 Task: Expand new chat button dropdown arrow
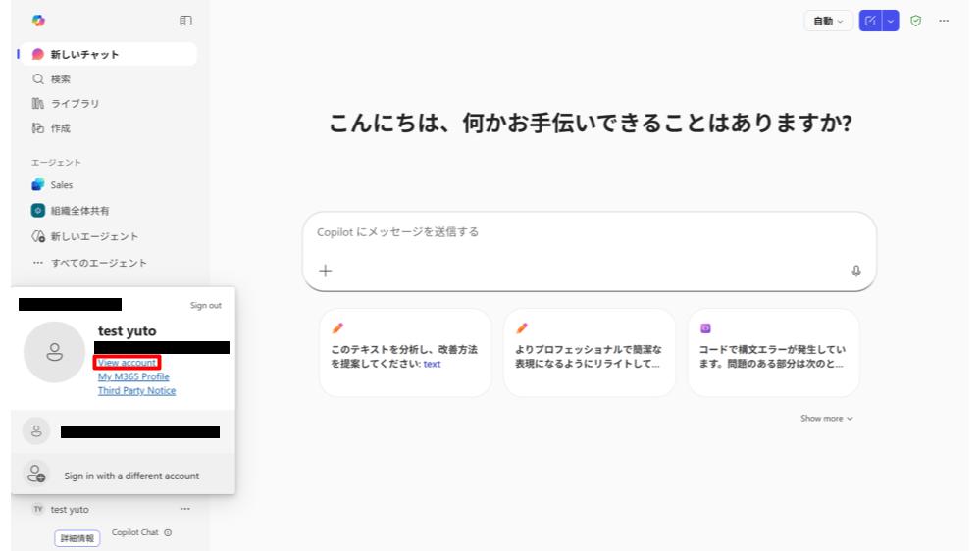[x=891, y=21]
